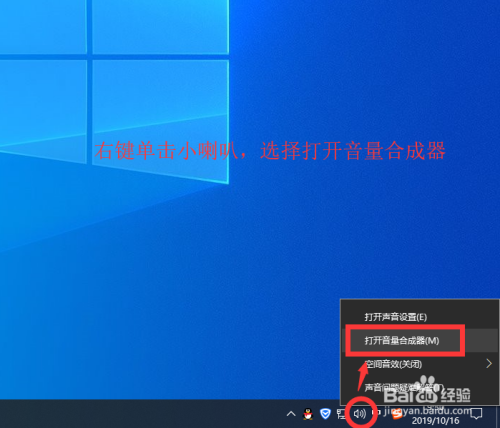Image resolution: width=500 pixels, height=428 pixels.
Task: Expand the hidden tray icons chevron
Action: [x=291, y=414]
